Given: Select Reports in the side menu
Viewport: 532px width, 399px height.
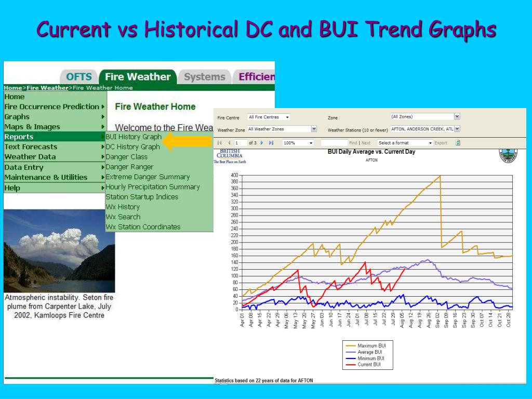Looking at the screenshot, I should tap(54, 137).
